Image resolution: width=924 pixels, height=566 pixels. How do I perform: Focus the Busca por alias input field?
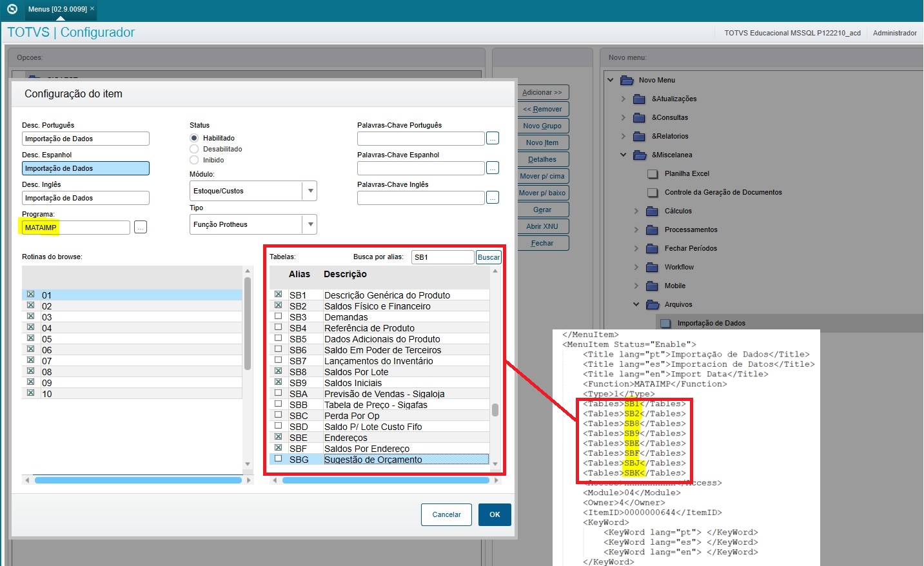(442, 257)
